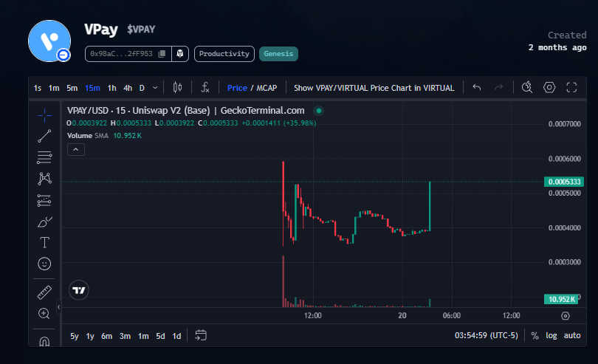
Task: Set date range to 1y
Action: pyautogui.click(x=90, y=336)
